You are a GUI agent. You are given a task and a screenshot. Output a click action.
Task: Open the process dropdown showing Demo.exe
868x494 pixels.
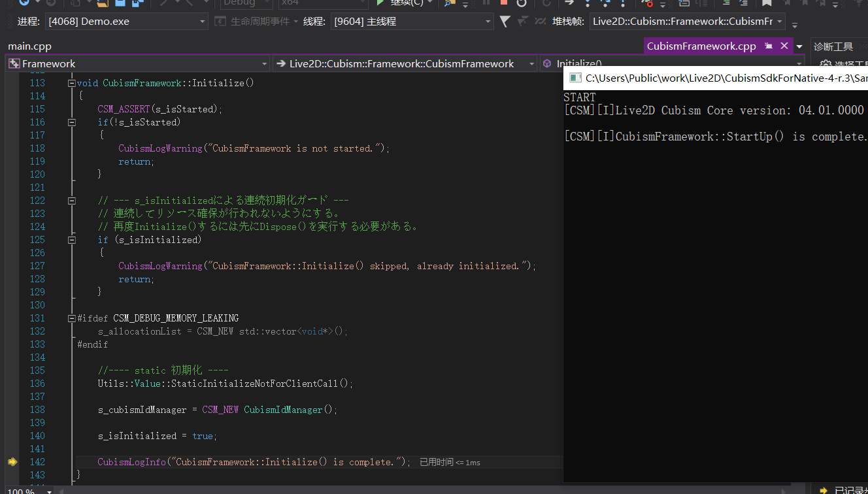[202, 22]
